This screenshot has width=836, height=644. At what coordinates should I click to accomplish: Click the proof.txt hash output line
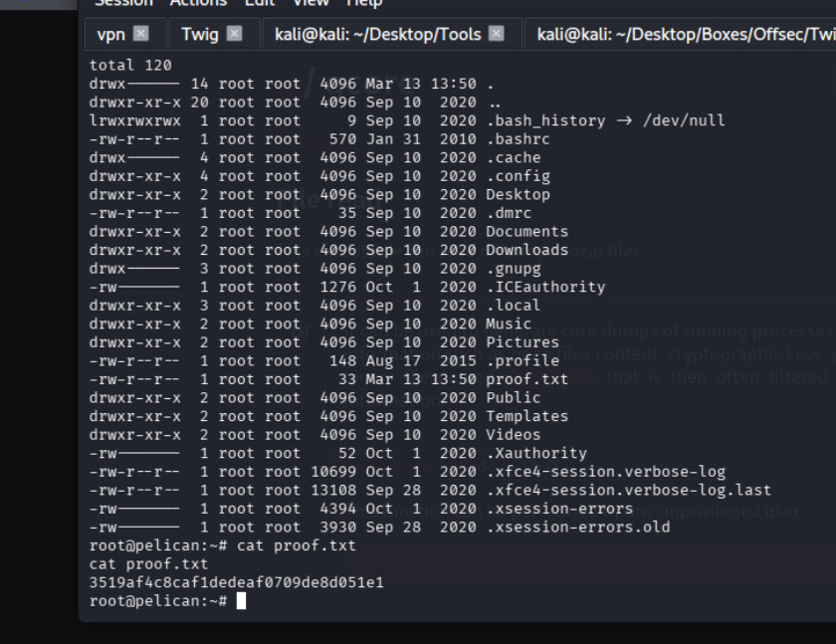pyautogui.click(x=236, y=582)
